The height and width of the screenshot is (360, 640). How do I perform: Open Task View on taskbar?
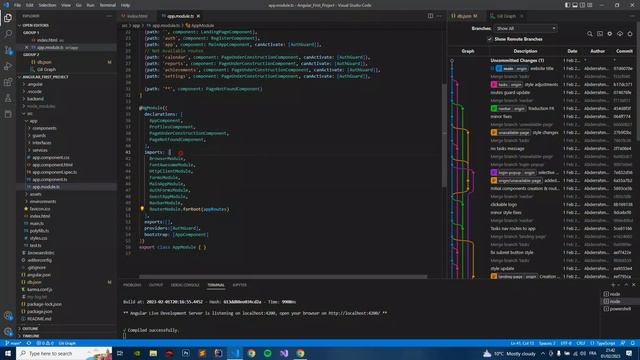pyautogui.click(x=120, y=353)
